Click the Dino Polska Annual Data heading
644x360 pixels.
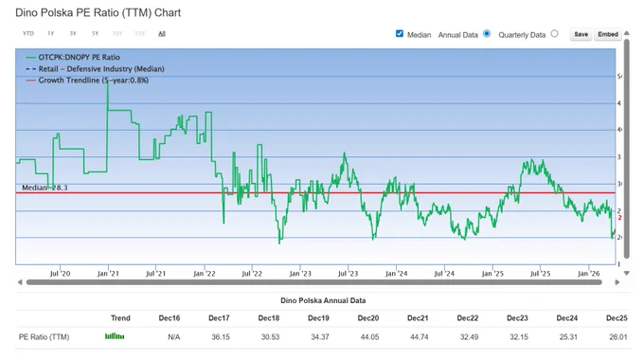pos(323,300)
